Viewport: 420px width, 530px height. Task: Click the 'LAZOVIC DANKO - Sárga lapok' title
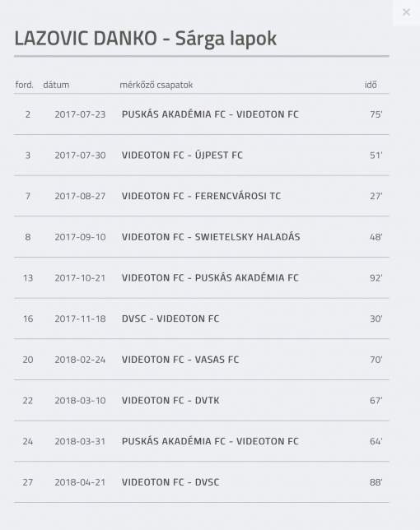pos(146,39)
